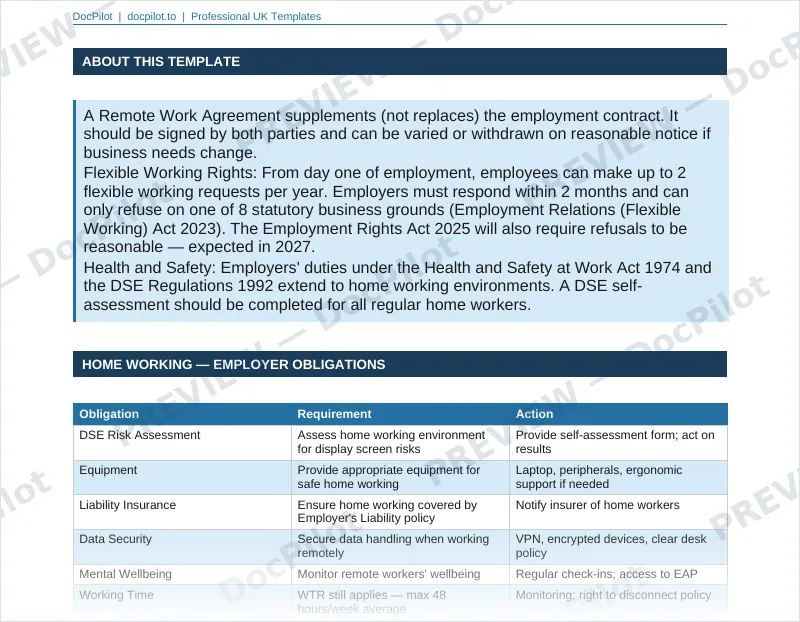Click the Health and Safety paragraph
Viewport: 800px width, 622px height.
pyautogui.click(x=397, y=286)
